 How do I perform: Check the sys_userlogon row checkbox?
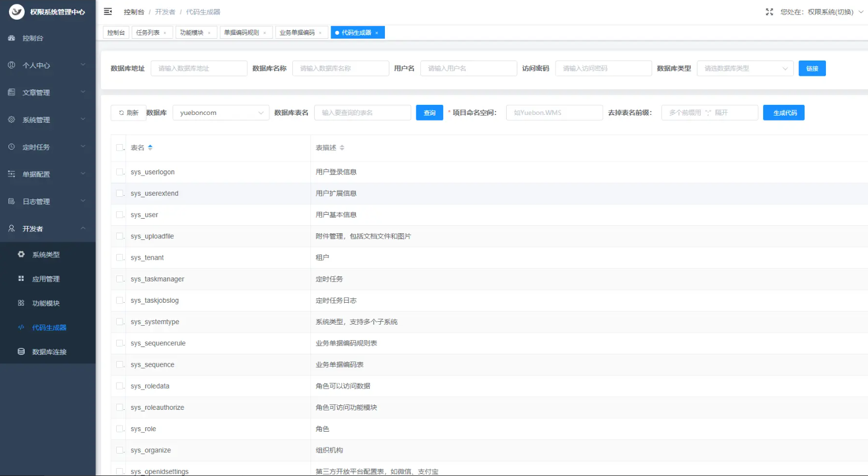tap(120, 172)
